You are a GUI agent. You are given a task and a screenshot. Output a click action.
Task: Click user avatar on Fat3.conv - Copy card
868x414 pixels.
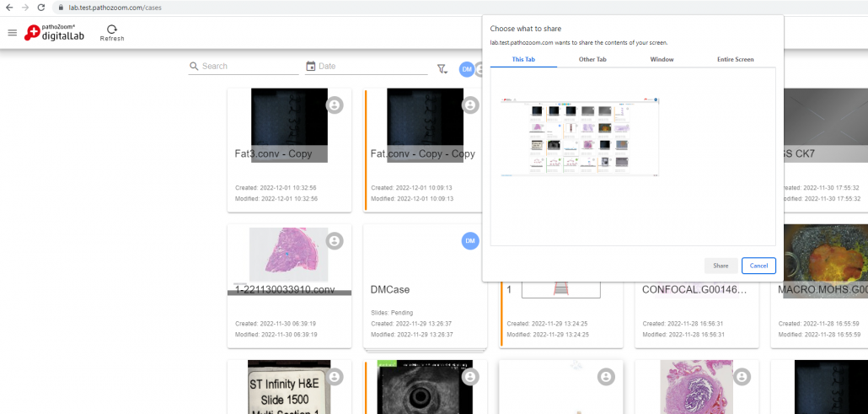click(335, 105)
